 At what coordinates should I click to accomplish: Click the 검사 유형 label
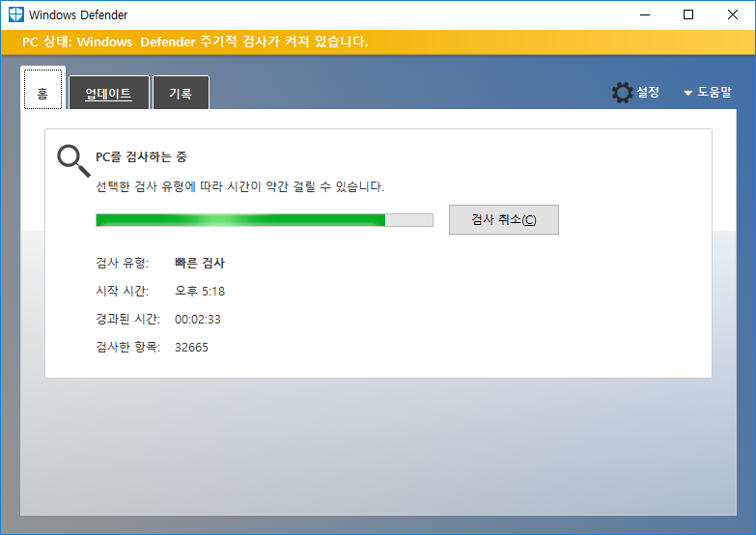[x=123, y=263]
